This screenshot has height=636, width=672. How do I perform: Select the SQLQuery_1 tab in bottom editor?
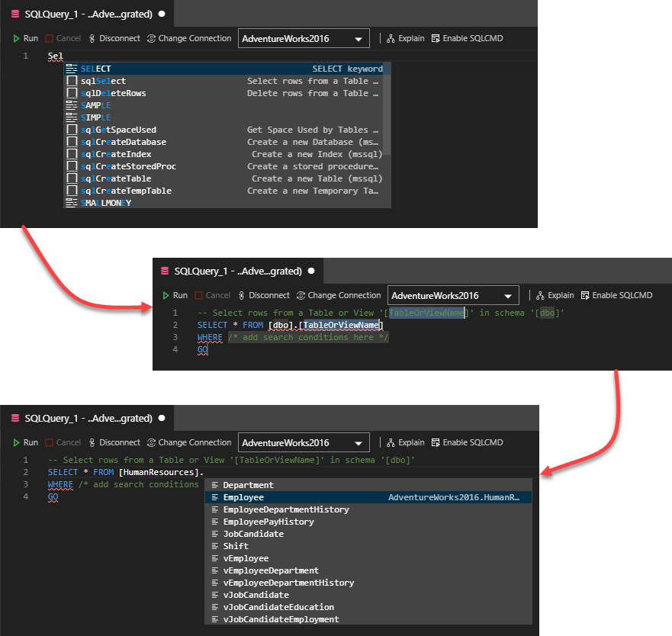pos(88,419)
